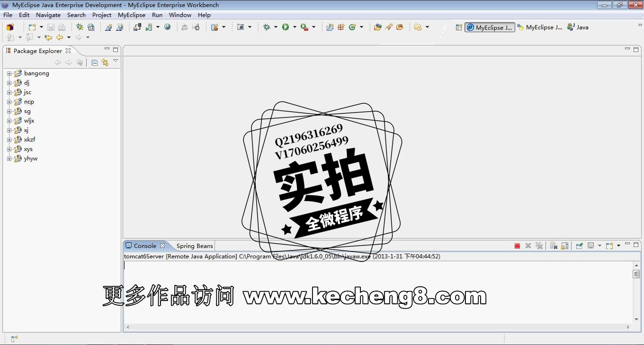
Task: Switch to the Java perspective
Action: click(578, 27)
